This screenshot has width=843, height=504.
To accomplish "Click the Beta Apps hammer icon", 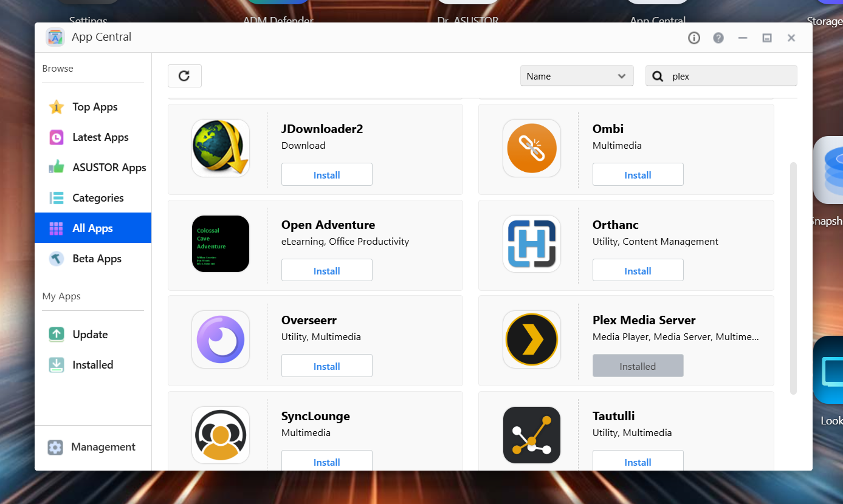I will 56,259.
